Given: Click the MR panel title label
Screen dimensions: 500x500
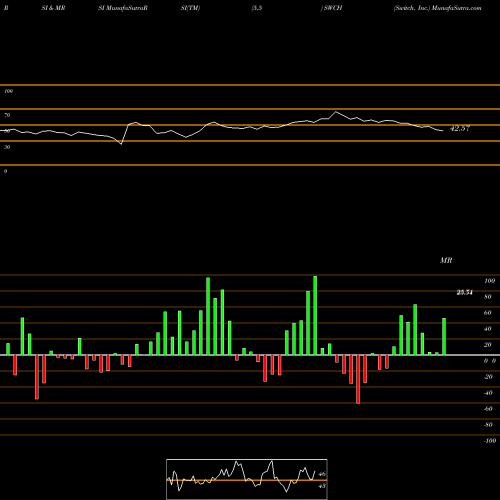Looking at the screenshot, I should coord(446,260).
